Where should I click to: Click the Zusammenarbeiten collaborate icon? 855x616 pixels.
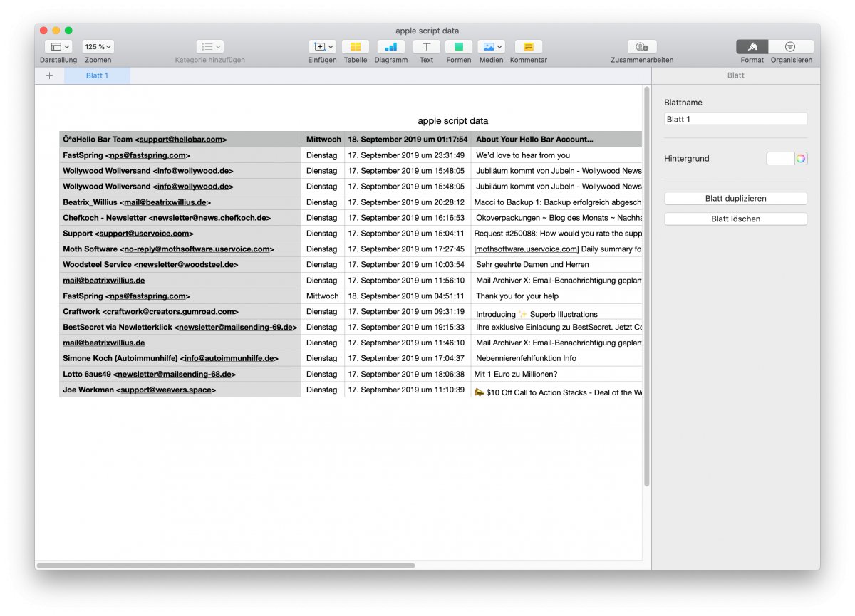coord(642,47)
